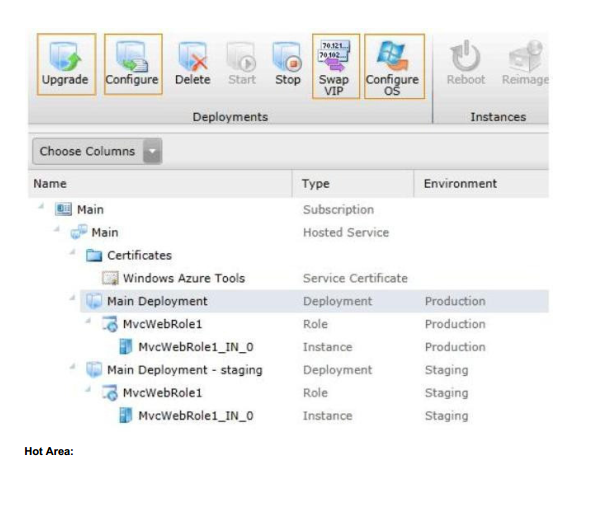Collapse the Main Deployment production node
Screen dimensions: 610x510
click(72, 298)
